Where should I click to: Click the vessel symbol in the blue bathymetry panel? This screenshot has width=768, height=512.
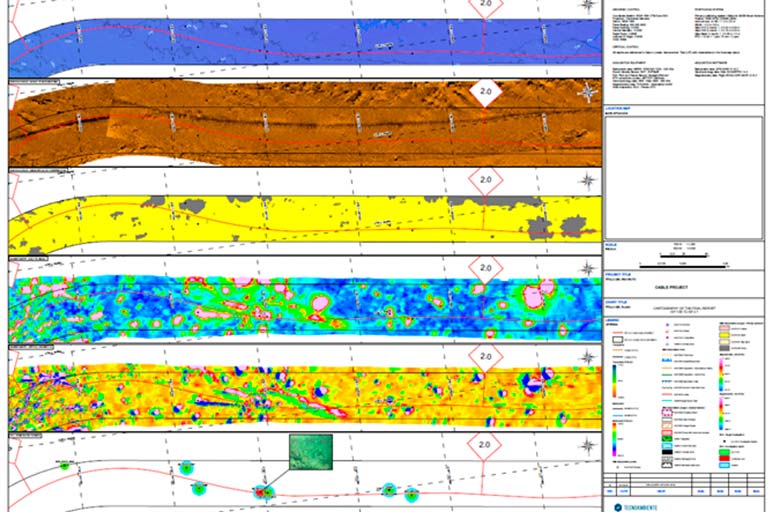384,46
